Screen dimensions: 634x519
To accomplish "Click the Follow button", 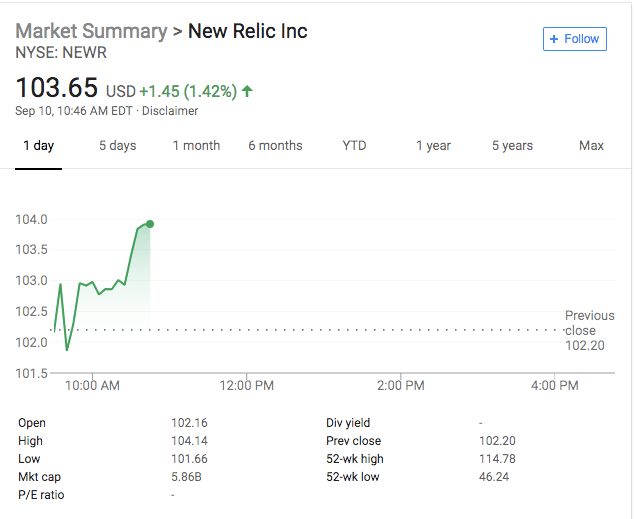I will click(575, 39).
